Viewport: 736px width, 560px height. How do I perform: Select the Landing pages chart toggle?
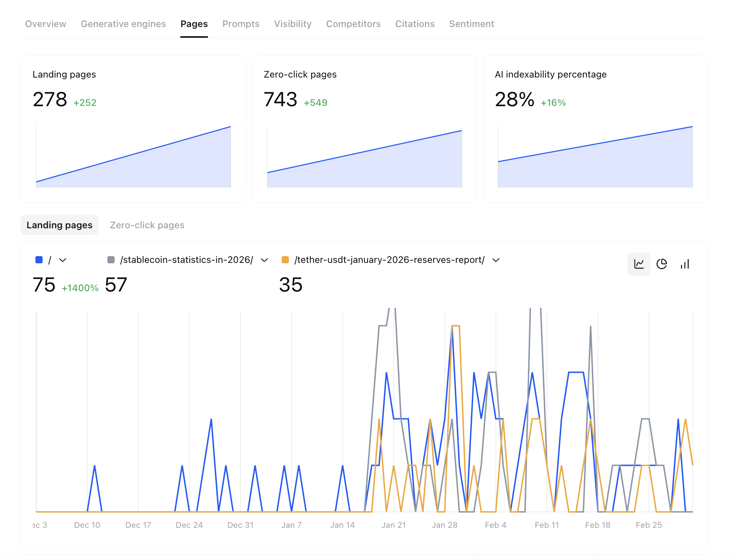point(60,225)
